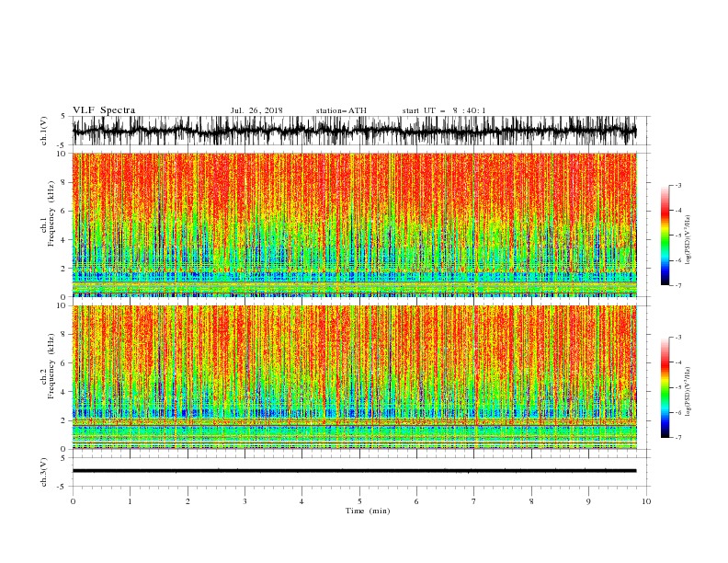The image size is (728, 563).
Task: Click the ch.3 flat waveform trace
Action: (x=355, y=471)
